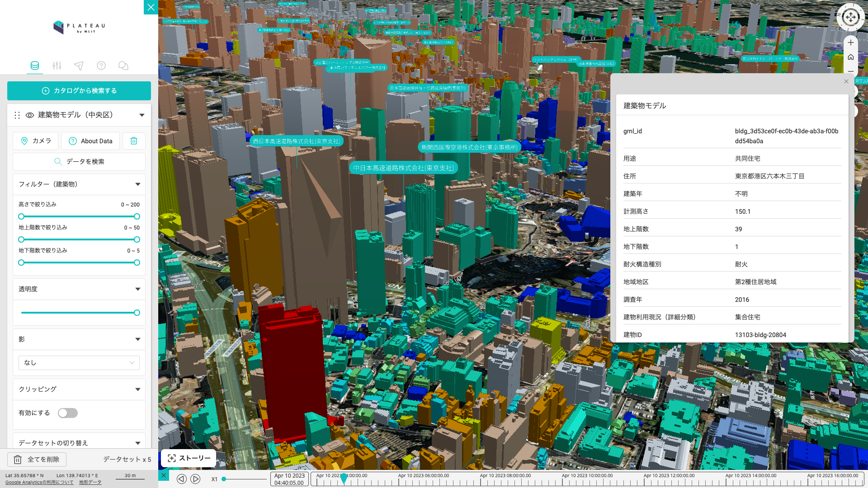Open the feedback chat bubble icon
Viewport: 868px width, 488px height.
coord(123,66)
